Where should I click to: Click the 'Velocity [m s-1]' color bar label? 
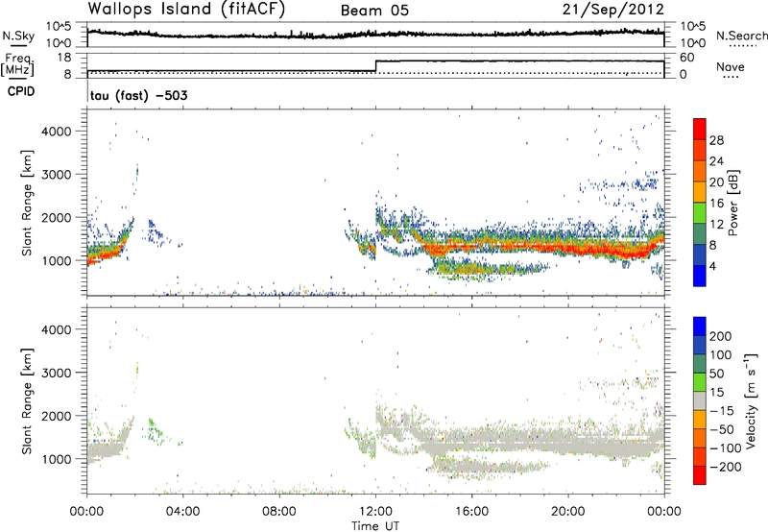click(x=751, y=400)
